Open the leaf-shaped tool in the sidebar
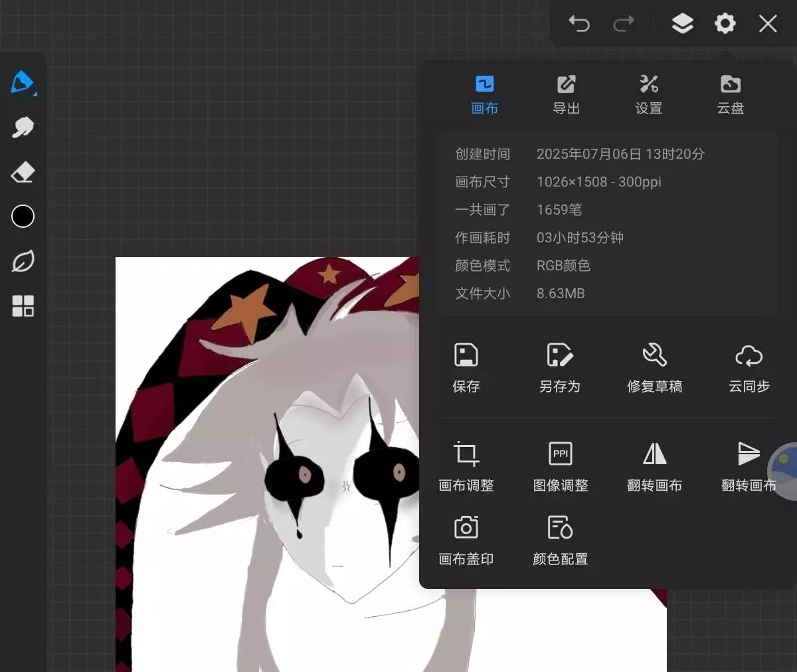 coord(23,261)
